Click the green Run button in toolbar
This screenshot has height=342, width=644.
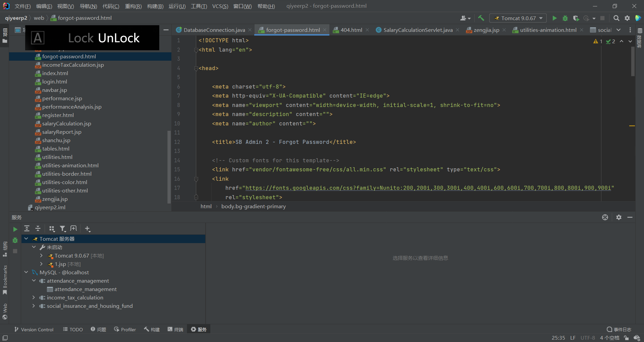[x=554, y=18]
